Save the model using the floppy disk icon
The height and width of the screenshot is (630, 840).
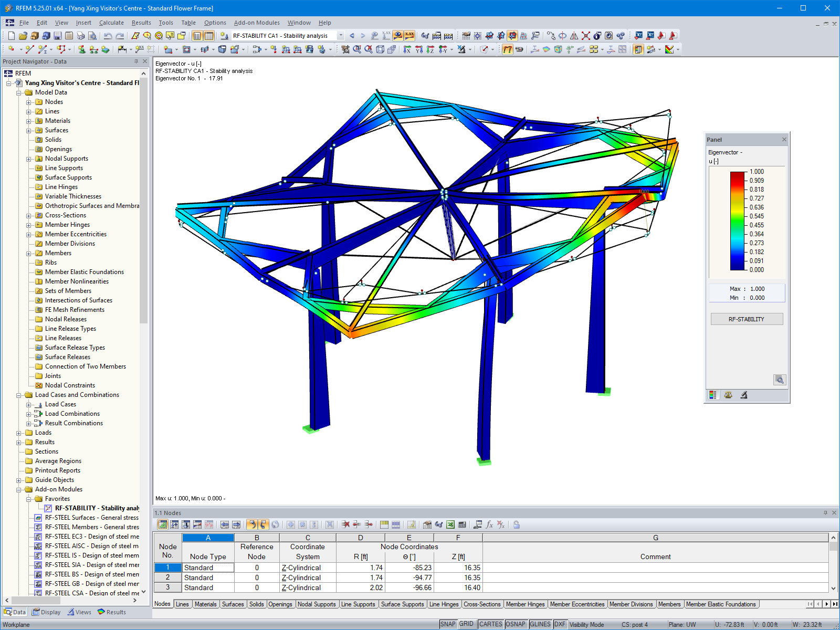(58, 36)
